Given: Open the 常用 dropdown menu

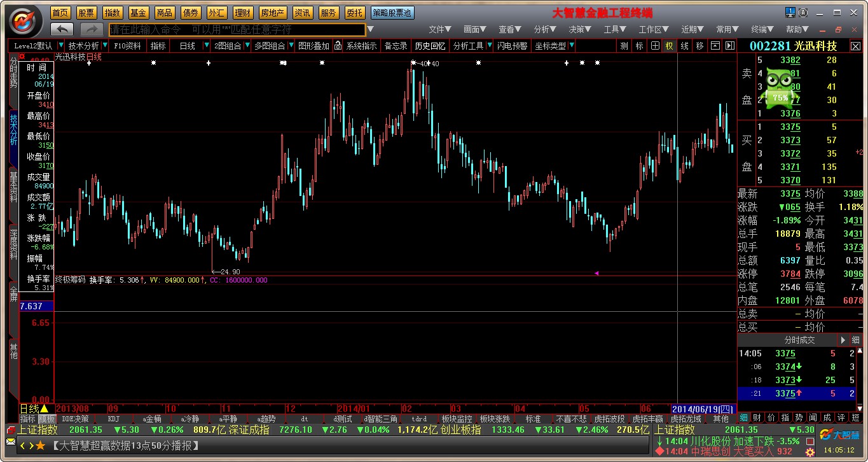Looking at the screenshot, I should click(x=727, y=29).
